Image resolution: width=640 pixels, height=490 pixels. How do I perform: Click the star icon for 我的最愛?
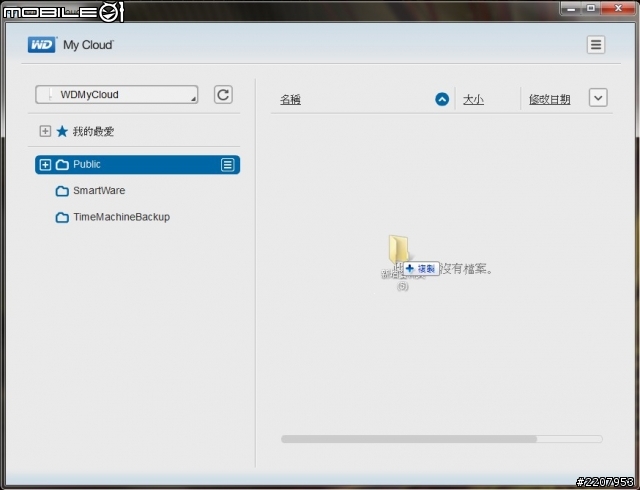[x=62, y=131]
